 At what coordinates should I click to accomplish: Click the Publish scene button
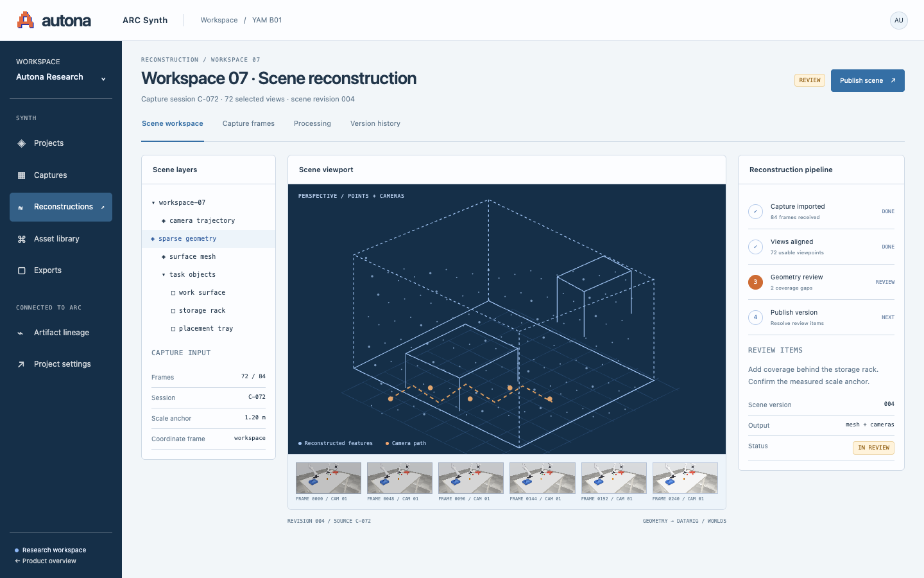pos(868,80)
